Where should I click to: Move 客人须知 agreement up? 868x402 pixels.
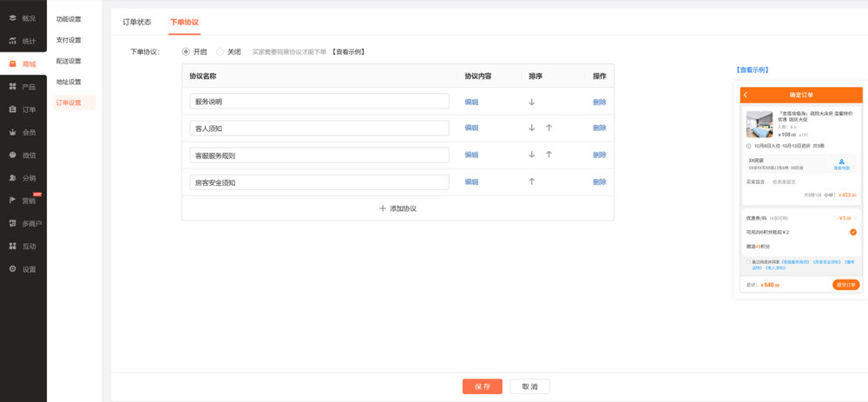tap(549, 128)
